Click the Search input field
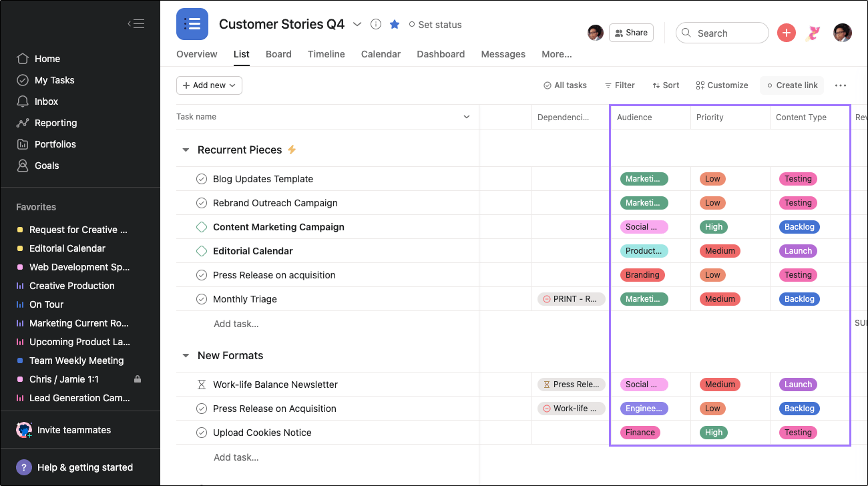The height and width of the screenshot is (486, 868). (728, 33)
